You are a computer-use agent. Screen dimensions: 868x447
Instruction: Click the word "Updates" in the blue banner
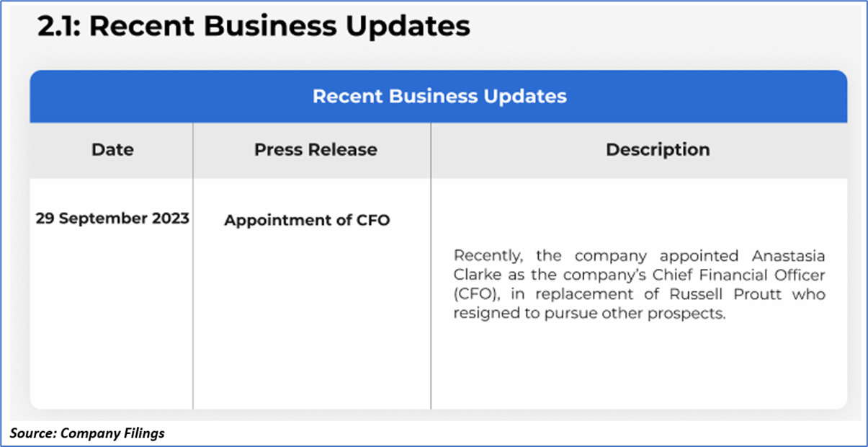(x=524, y=97)
